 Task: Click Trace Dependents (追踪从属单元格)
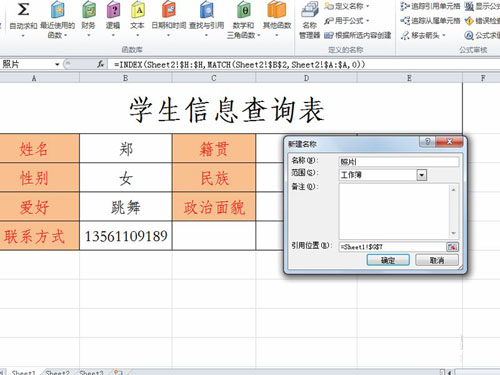pyautogui.click(x=430, y=21)
